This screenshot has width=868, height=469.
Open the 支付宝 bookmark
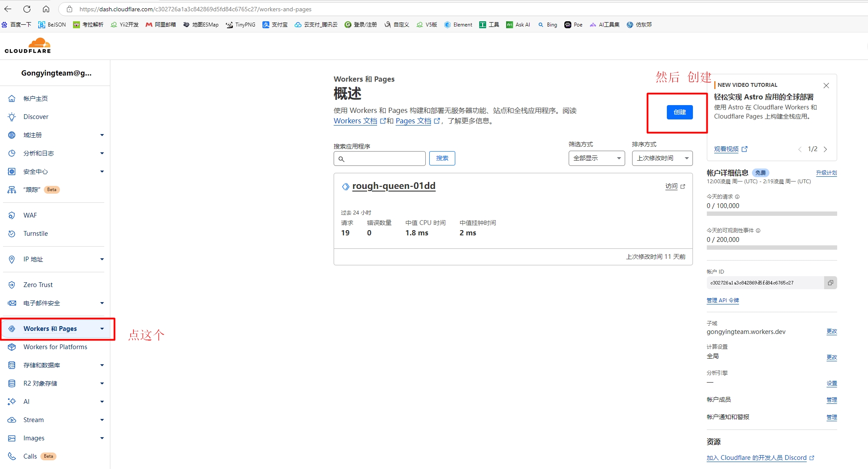click(x=275, y=25)
